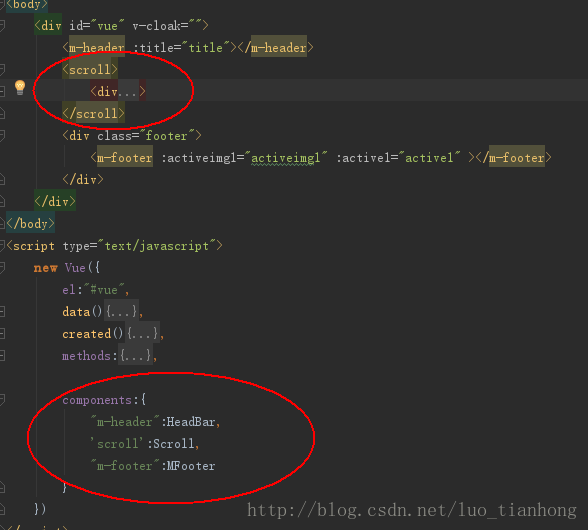
Task: Click the "text/javascript" type value
Action: [x=156, y=246]
